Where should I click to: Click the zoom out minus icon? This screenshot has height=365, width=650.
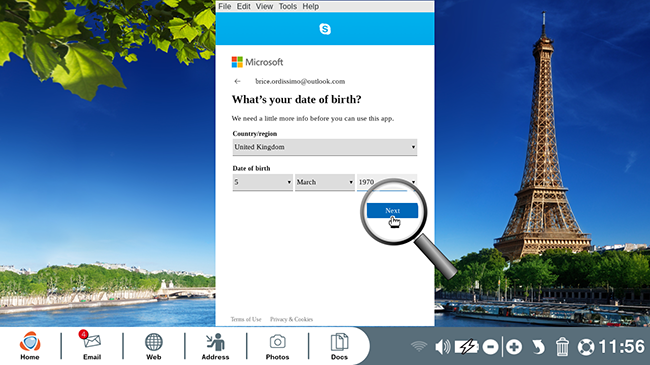(490, 347)
